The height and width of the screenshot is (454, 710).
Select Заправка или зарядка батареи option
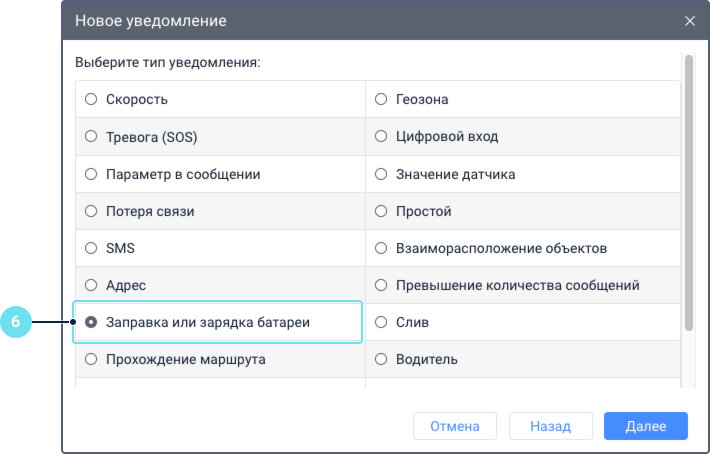tap(91, 322)
